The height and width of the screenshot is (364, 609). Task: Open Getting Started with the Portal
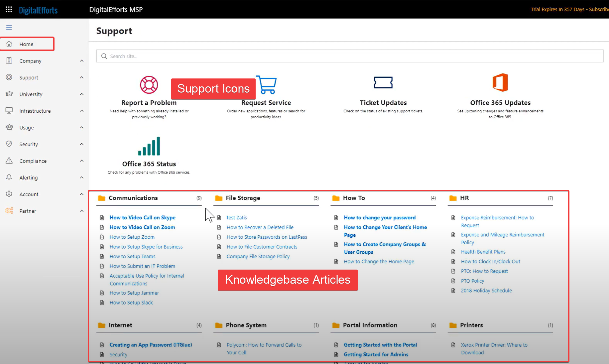[380, 345]
